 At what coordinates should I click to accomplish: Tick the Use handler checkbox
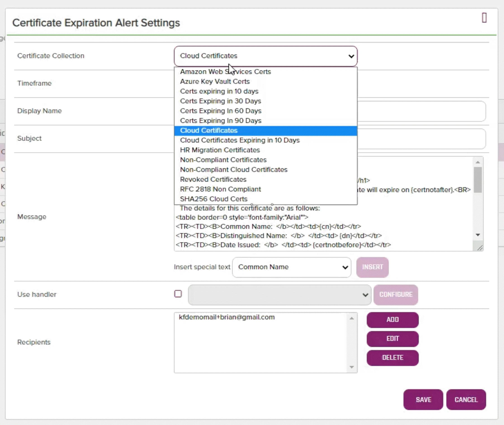178,294
